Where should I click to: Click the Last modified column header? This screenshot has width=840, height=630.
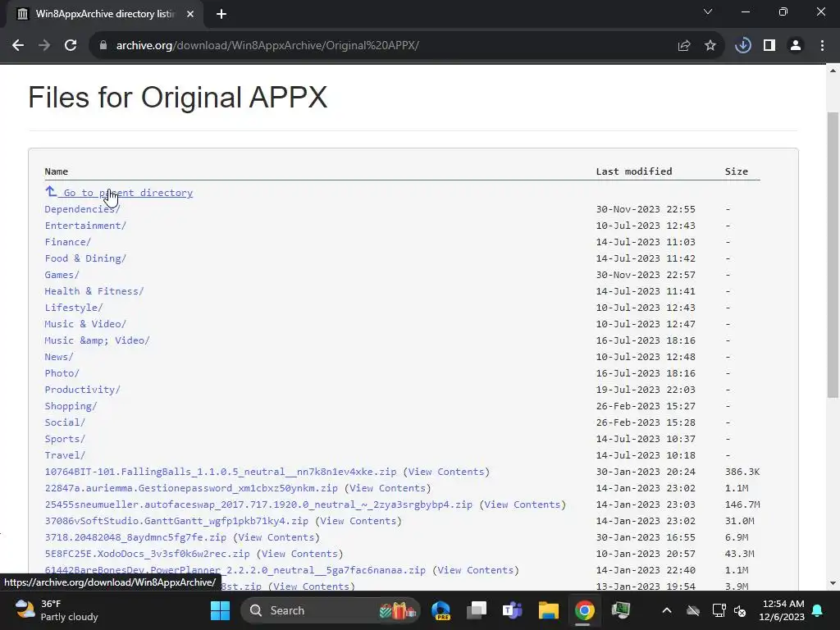pos(634,171)
